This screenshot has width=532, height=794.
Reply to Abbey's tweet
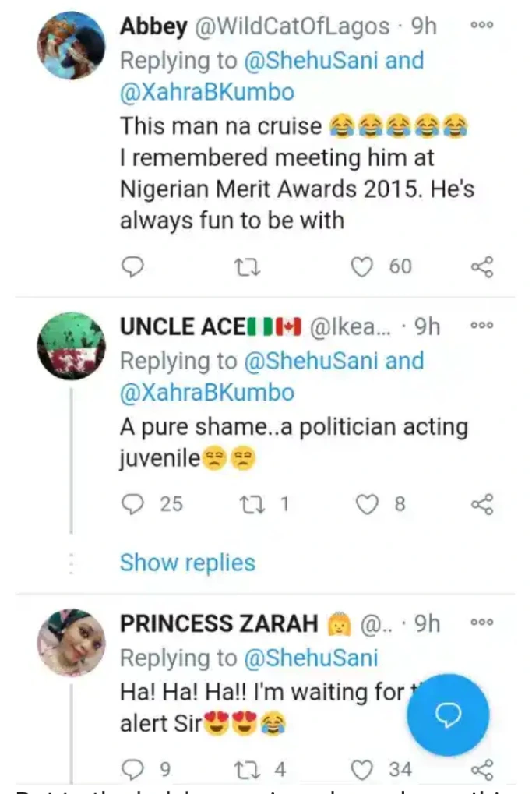pyautogui.click(x=133, y=267)
